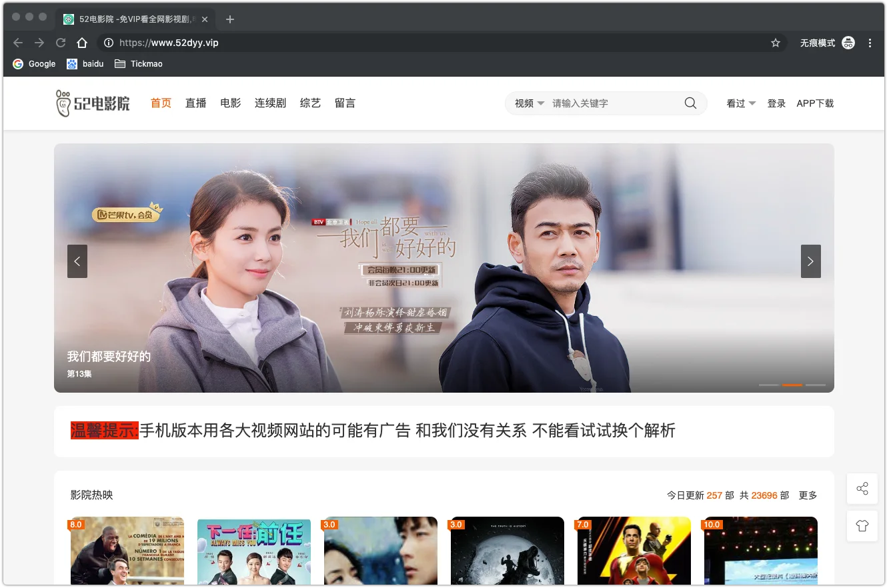This screenshot has height=588, width=887.
Task: Open the browser home icon
Action: pos(82,43)
